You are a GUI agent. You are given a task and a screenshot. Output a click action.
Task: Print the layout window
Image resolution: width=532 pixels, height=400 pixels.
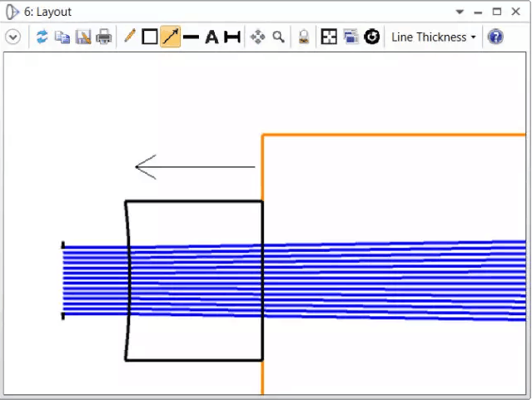coord(103,37)
